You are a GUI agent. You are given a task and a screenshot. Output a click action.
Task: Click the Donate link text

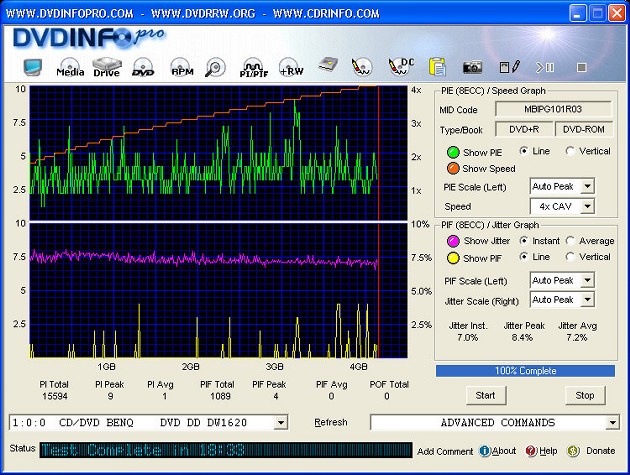[601, 451]
